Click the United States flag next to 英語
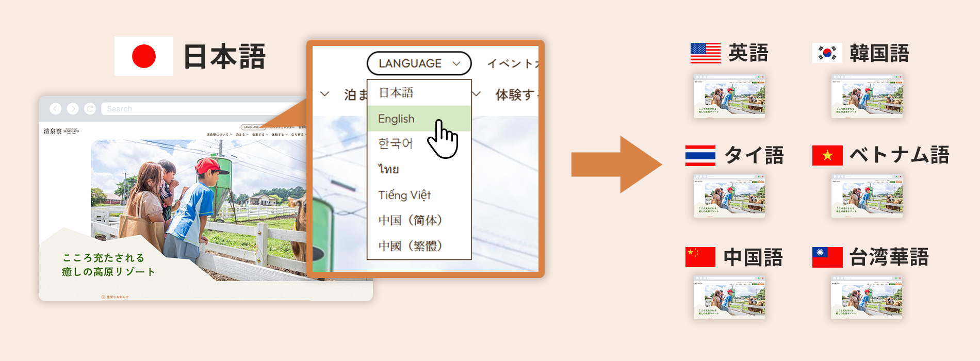The height and width of the screenshot is (361, 980). pos(706,53)
